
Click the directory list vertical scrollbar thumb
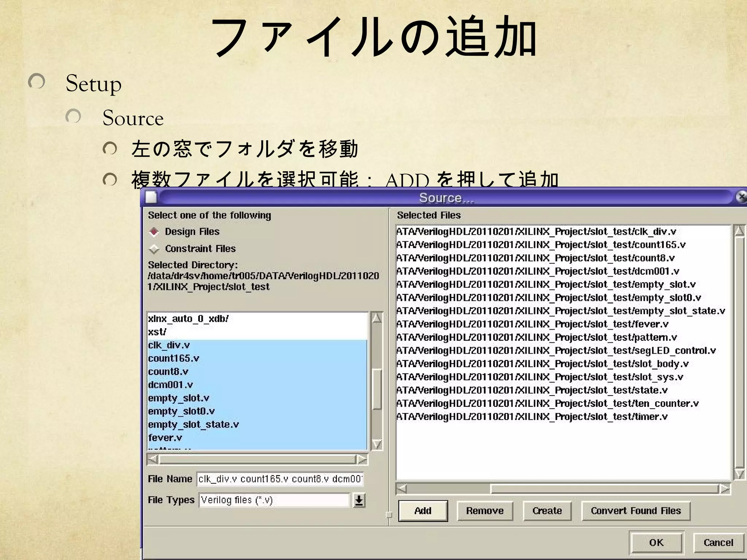[x=376, y=389]
